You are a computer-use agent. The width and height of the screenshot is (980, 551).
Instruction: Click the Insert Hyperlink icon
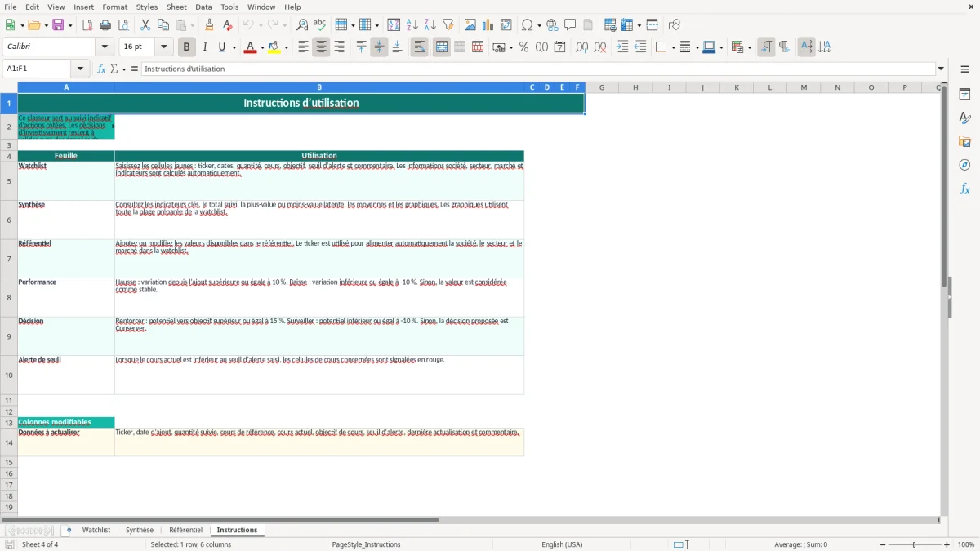click(553, 25)
